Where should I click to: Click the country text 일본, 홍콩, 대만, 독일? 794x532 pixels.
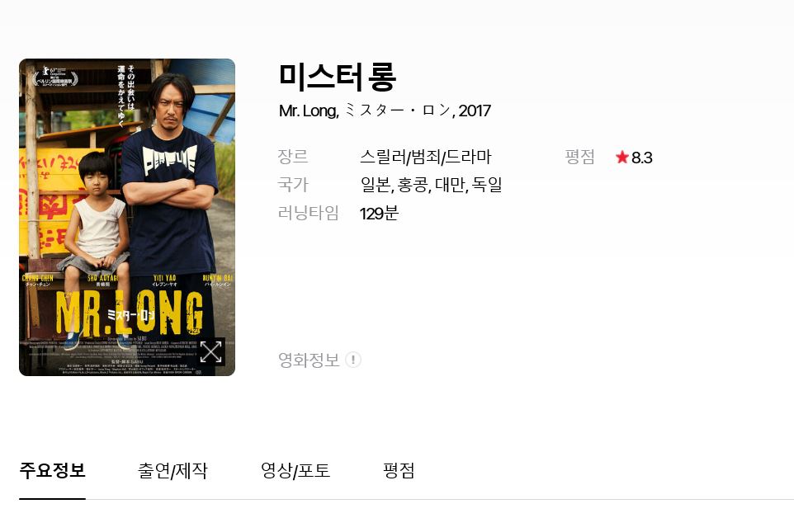click(x=431, y=185)
